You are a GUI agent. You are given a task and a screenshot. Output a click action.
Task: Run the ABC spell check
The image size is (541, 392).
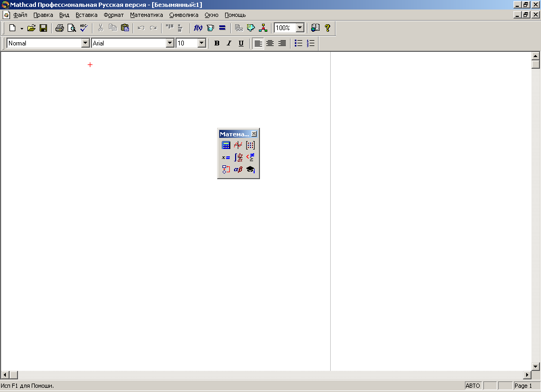[x=83, y=28]
